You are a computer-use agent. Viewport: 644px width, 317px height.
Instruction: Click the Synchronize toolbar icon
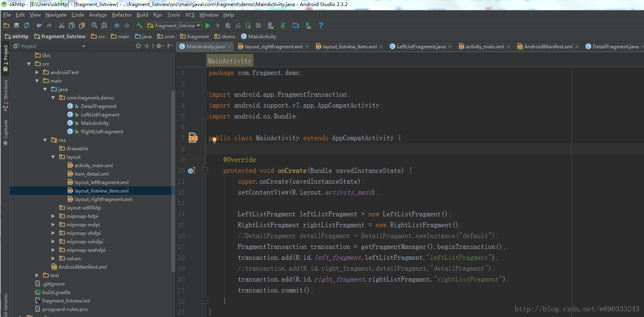tap(27, 25)
